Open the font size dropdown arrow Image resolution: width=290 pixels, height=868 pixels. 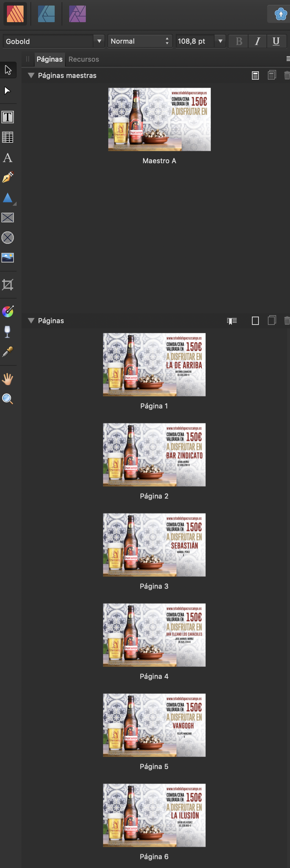(x=220, y=41)
